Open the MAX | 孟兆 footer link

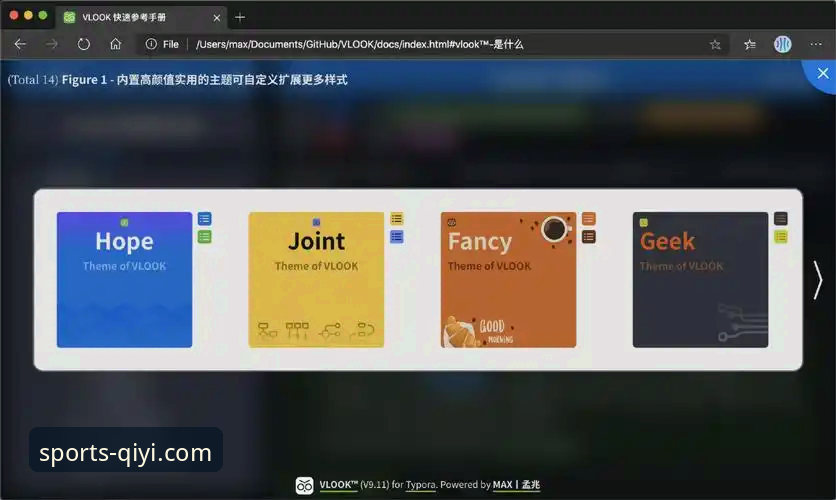516,485
